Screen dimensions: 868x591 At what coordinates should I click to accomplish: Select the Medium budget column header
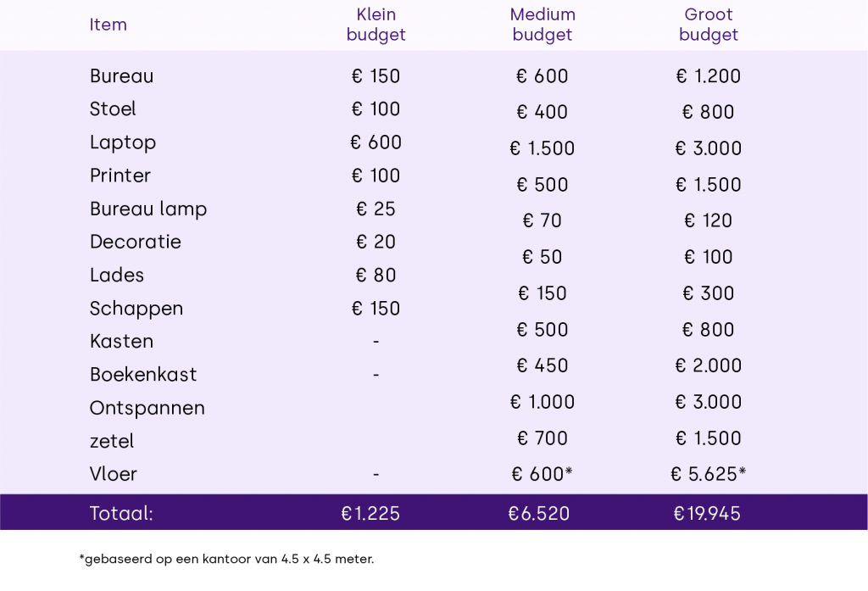click(x=542, y=25)
